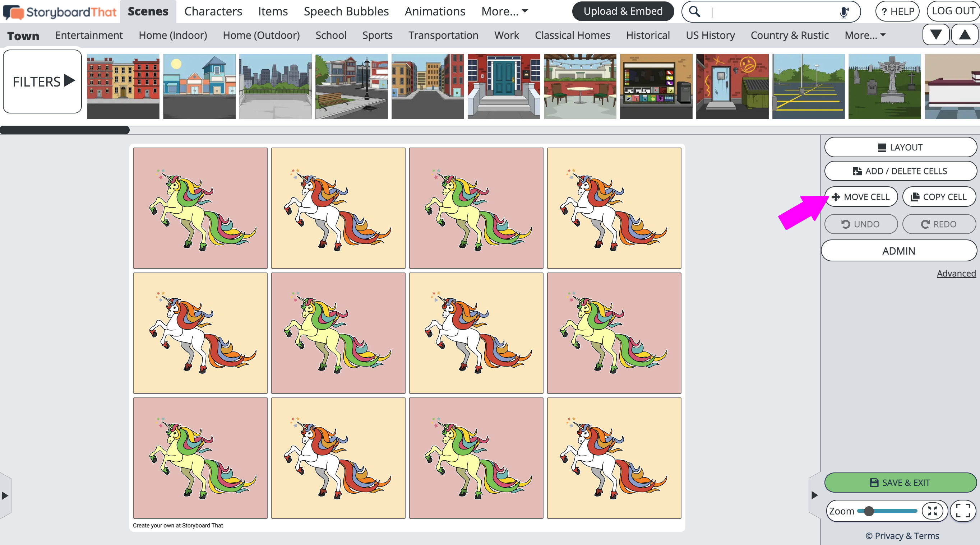Toggle the fullscreen icon
The height and width of the screenshot is (545, 980).
[963, 511]
